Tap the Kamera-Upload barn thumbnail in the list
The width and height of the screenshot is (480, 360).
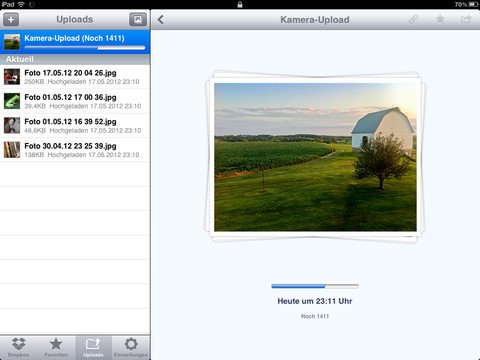(x=12, y=42)
